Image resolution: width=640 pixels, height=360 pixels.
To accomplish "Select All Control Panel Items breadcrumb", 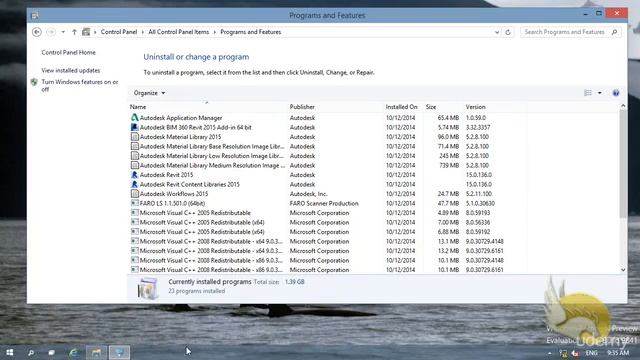I will coord(179,32).
